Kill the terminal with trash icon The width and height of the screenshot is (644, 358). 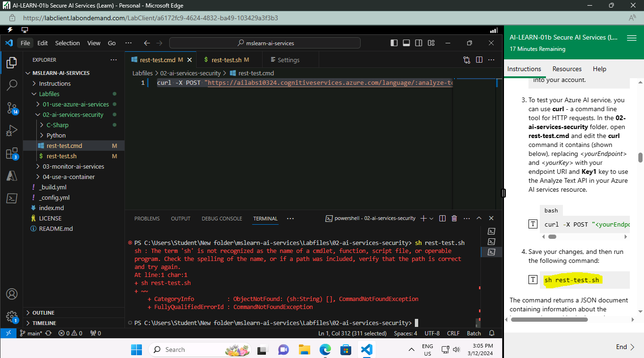click(454, 218)
